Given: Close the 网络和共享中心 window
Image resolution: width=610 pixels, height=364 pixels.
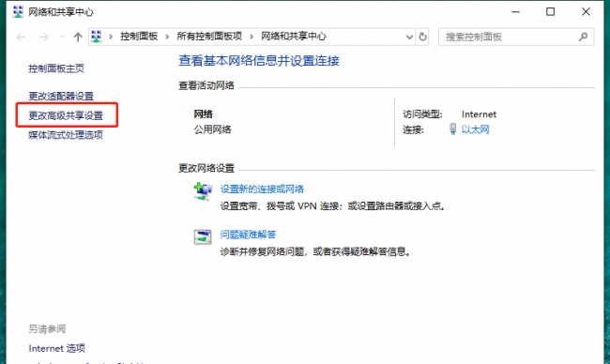Looking at the screenshot, I should coord(586,12).
